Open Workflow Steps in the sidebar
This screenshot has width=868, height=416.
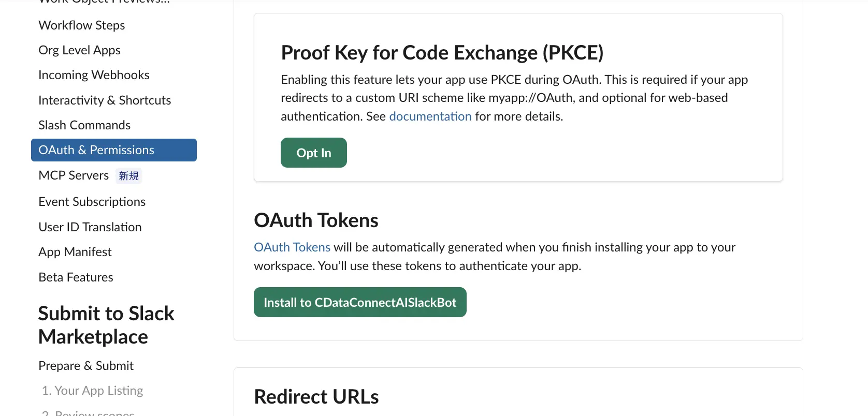[x=82, y=25]
